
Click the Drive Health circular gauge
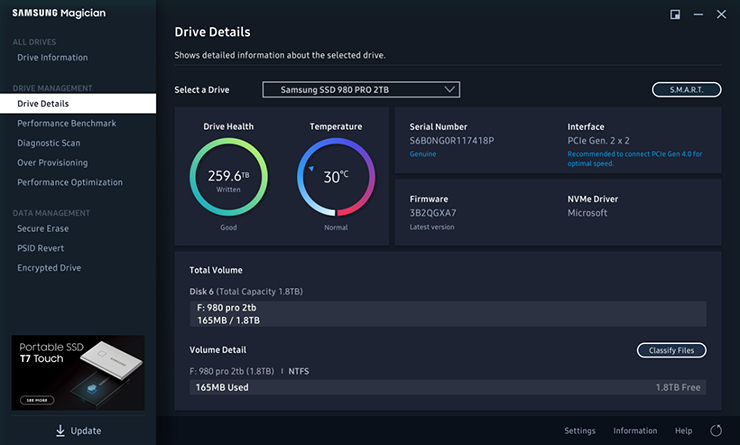pyautogui.click(x=228, y=177)
